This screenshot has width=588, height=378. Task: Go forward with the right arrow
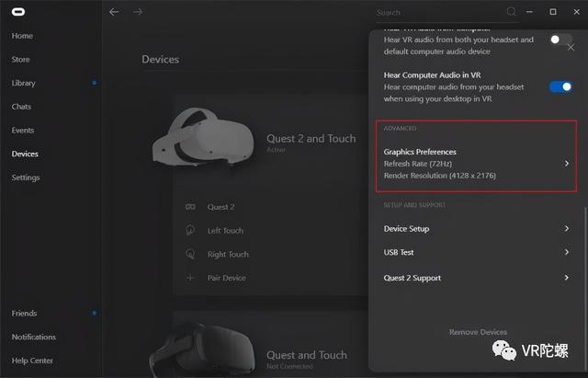(x=138, y=12)
